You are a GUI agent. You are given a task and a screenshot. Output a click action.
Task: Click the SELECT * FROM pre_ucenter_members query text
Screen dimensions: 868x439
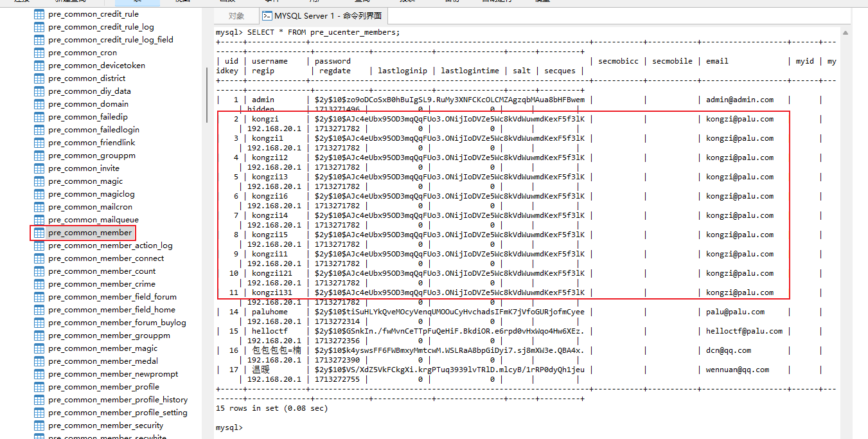323,32
